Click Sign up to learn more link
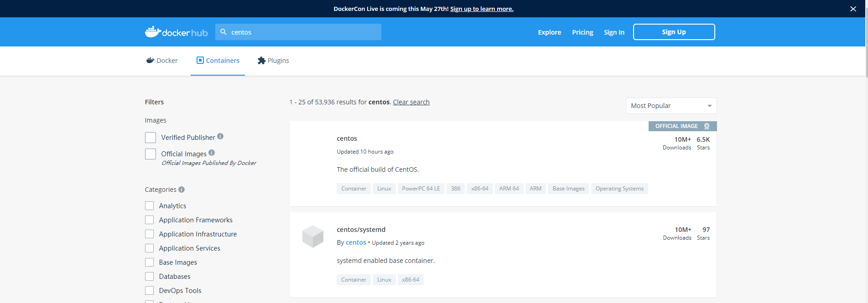Image resolution: width=868 pixels, height=303 pixels. tap(482, 9)
